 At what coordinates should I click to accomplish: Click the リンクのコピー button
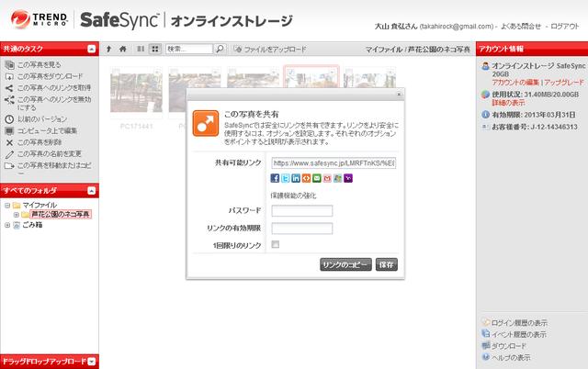(345, 264)
